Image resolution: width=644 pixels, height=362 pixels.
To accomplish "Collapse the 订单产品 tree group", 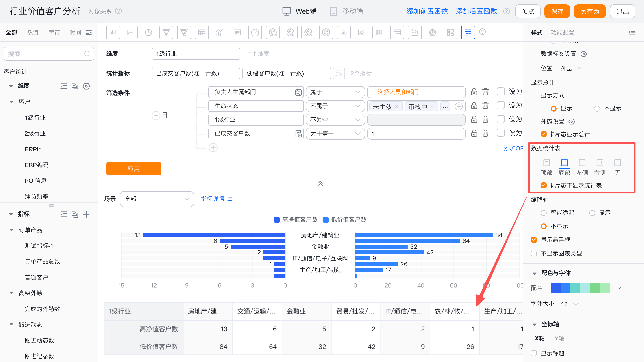I will coord(11,230).
